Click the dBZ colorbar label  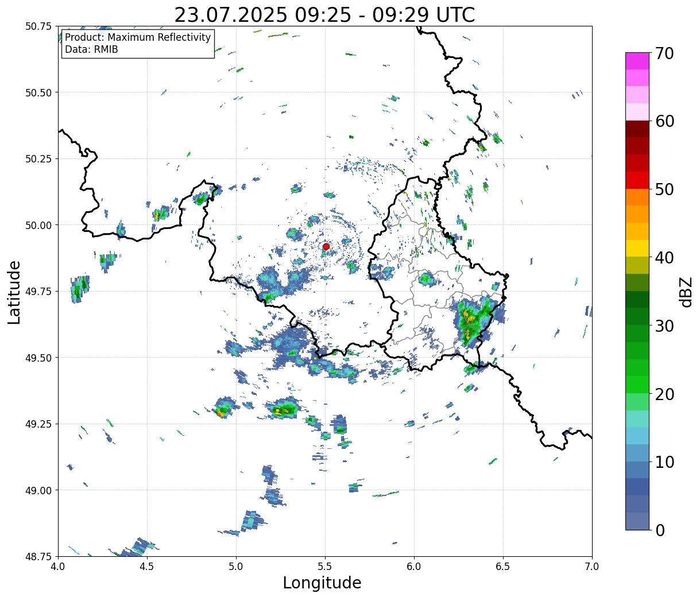[x=686, y=291]
